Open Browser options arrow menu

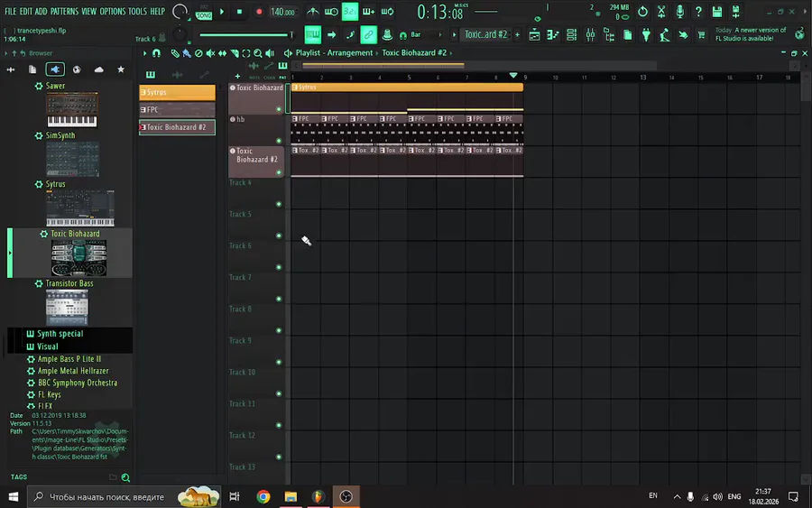(5, 53)
